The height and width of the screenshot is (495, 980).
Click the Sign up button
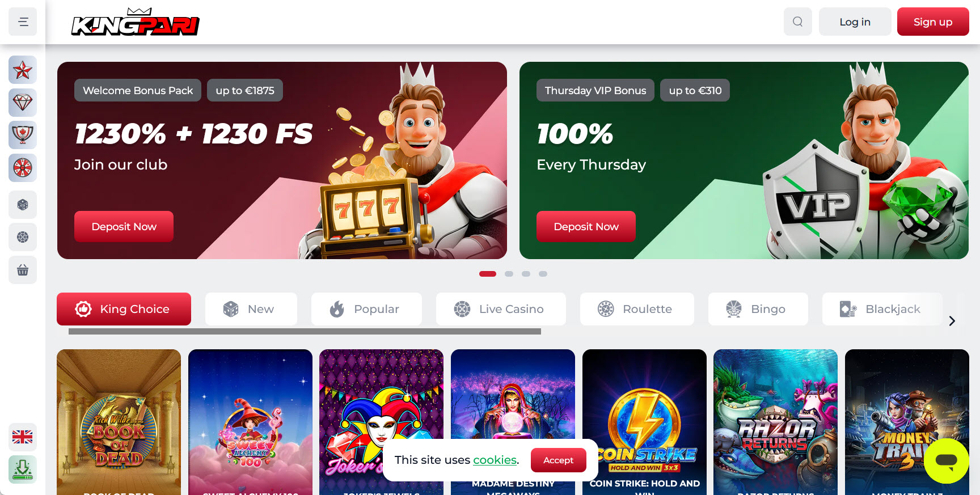(933, 22)
